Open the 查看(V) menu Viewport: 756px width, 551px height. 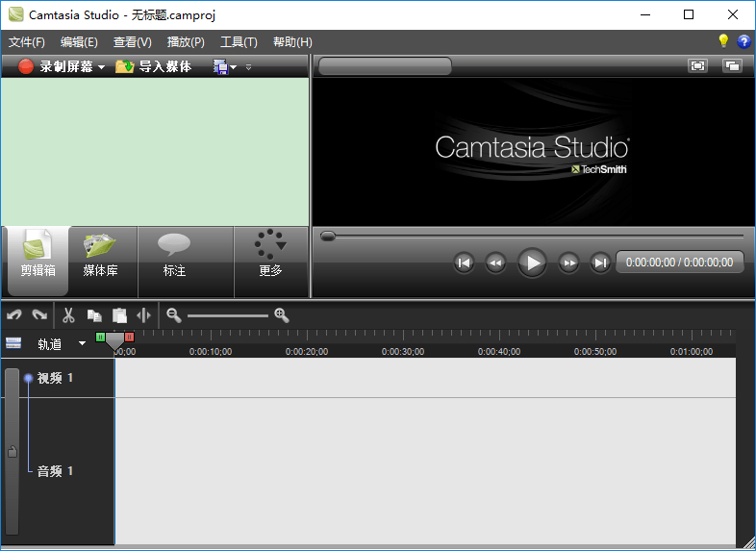pos(133,42)
